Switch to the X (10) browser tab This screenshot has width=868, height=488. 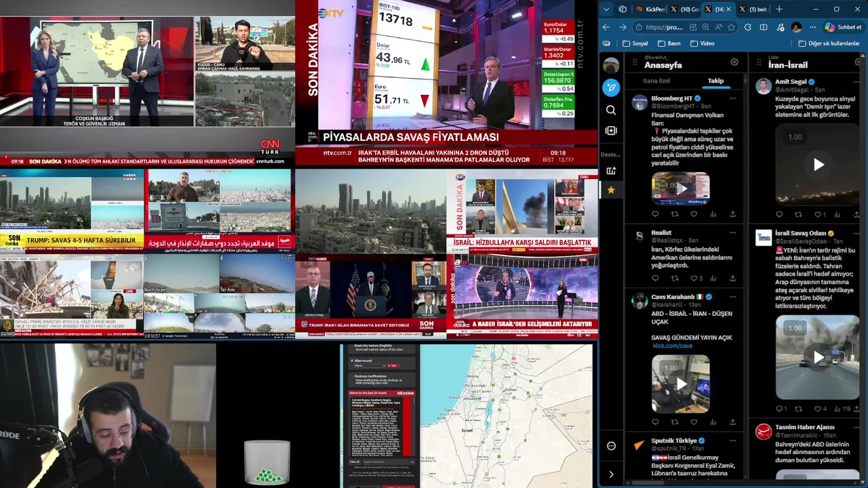[684, 9]
